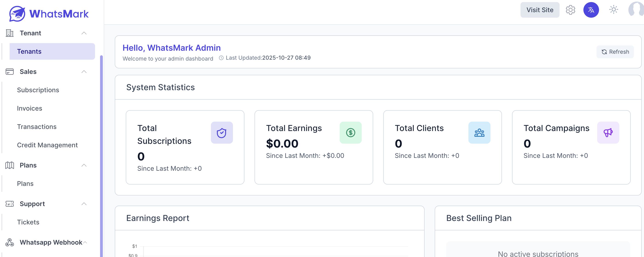Click the System Statistics heading
The height and width of the screenshot is (257, 644).
(x=160, y=87)
